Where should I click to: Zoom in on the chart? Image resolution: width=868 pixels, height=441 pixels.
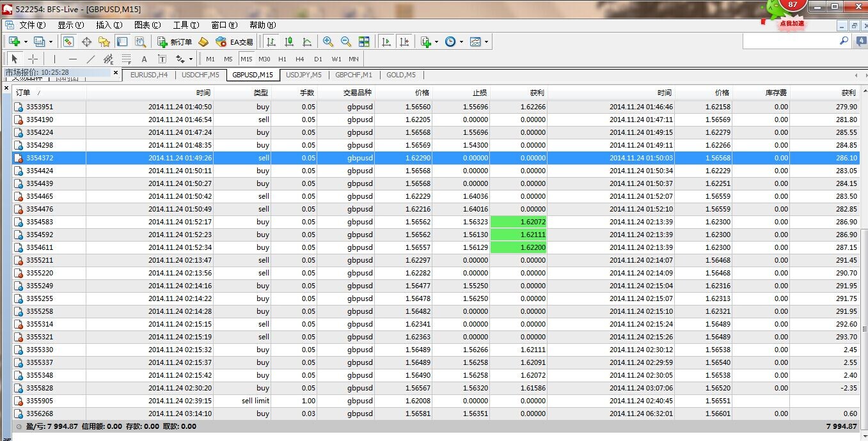[x=328, y=42]
